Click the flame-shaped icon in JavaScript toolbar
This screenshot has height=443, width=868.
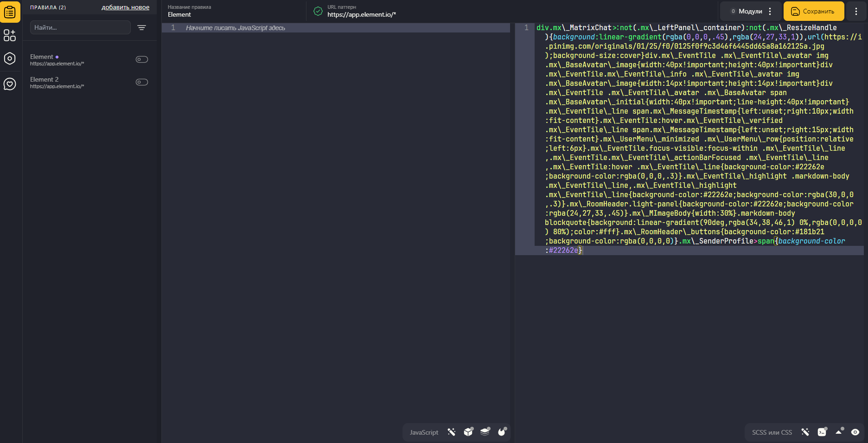[502, 432]
